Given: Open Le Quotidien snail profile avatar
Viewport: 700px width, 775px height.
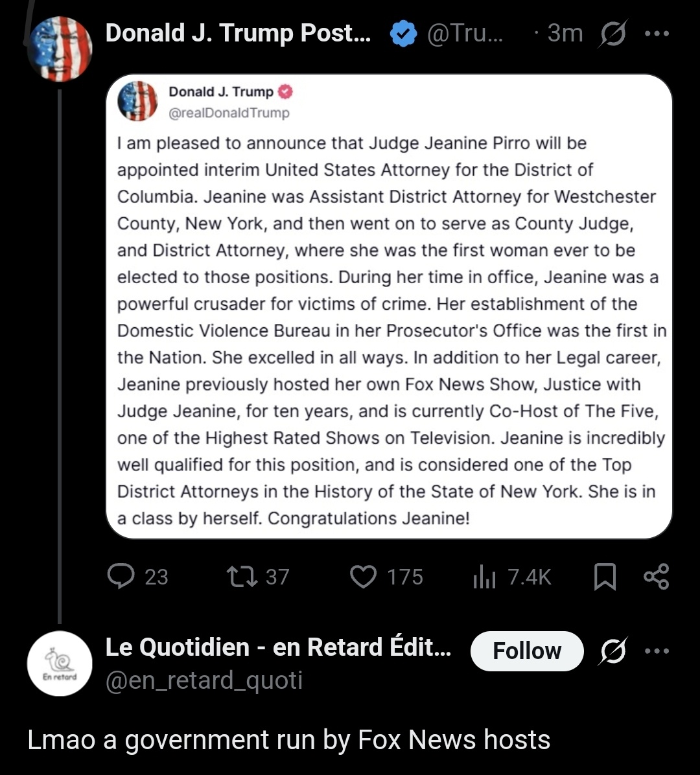Looking at the screenshot, I should point(60,664).
